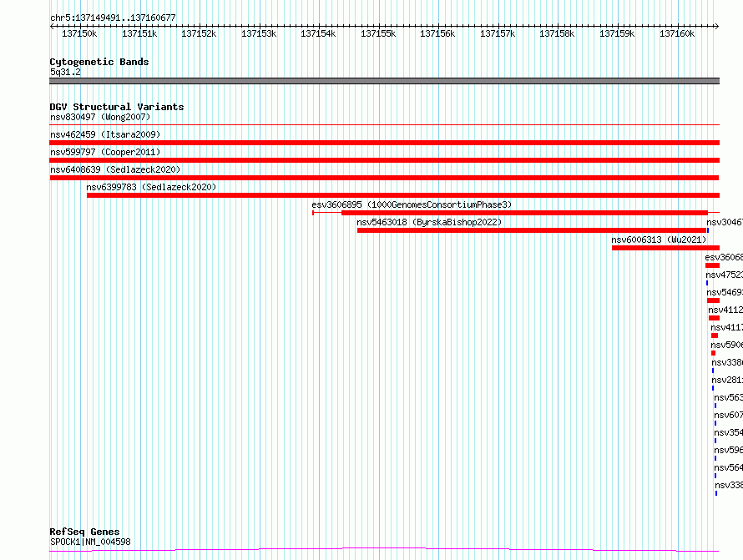
Task: Open variant nsv6399783 (Sedlazeck2020) label
Action: 151,187
